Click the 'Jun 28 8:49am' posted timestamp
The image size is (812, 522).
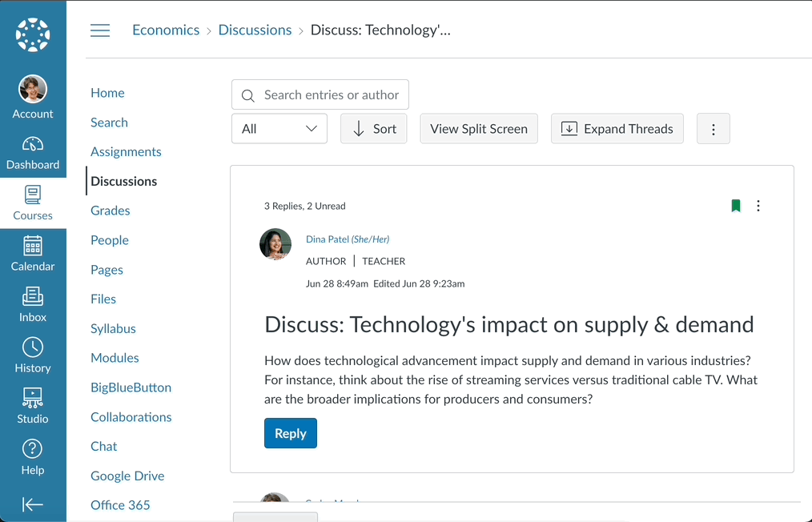pos(336,283)
